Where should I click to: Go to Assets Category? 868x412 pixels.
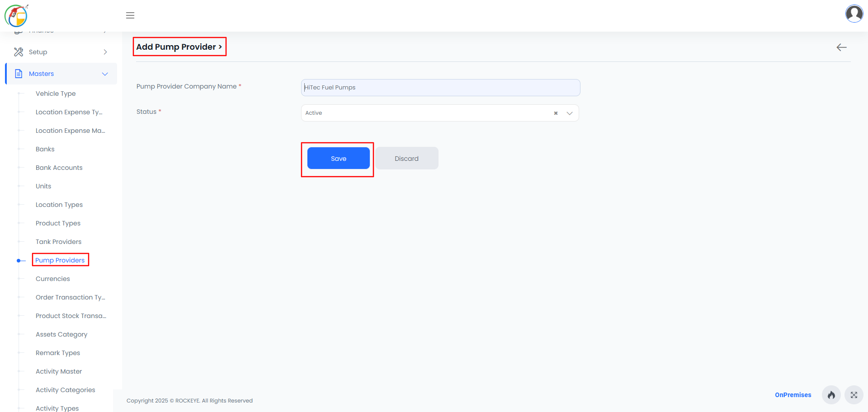(61, 334)
